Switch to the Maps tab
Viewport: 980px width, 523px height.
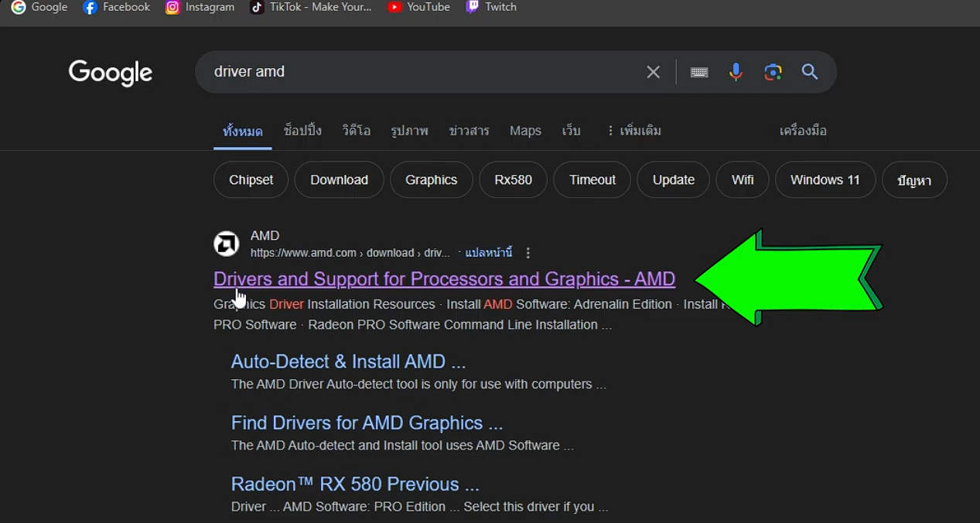[525, 131]
